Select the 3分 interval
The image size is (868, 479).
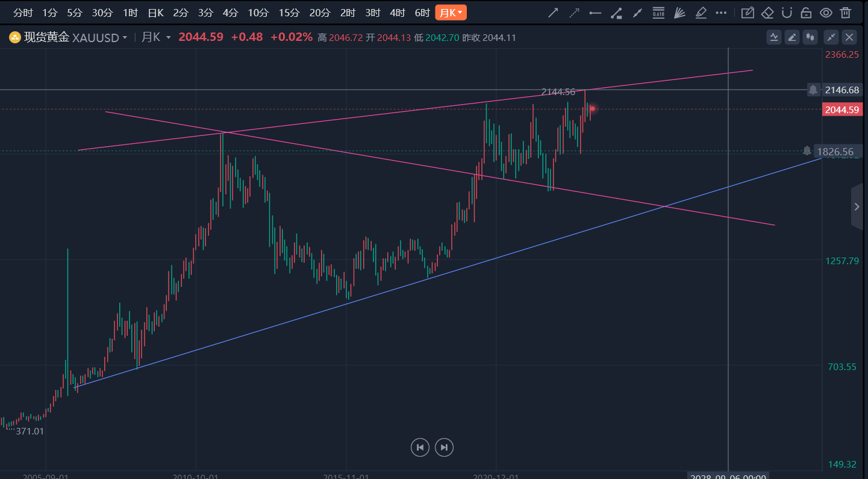[x=205, y=13]
